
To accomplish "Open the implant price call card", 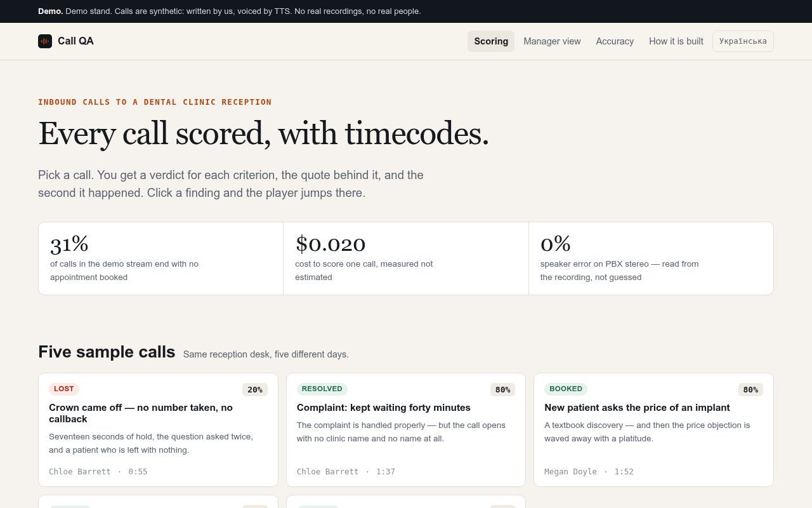I will tap(653, 430).
